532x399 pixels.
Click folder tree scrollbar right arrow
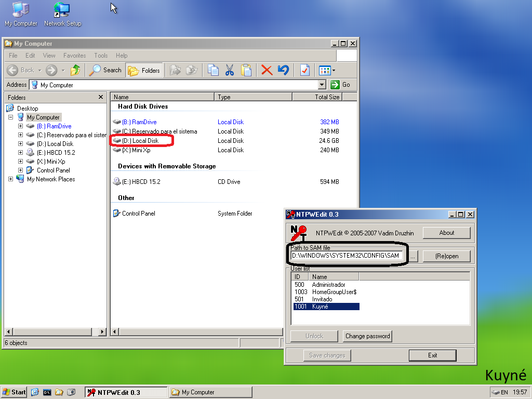point(102,332)
